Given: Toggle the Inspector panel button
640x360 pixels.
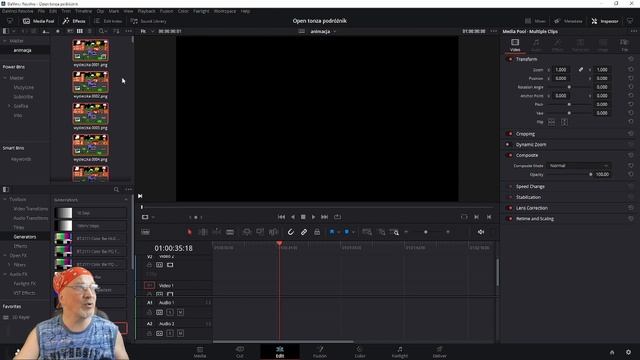Looking at the screenshot, I should click(x=605, y=21).
